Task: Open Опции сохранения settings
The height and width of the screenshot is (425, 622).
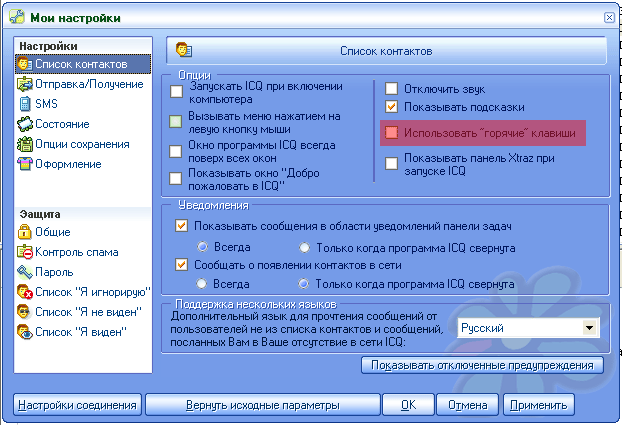Action: click(73, 144)
